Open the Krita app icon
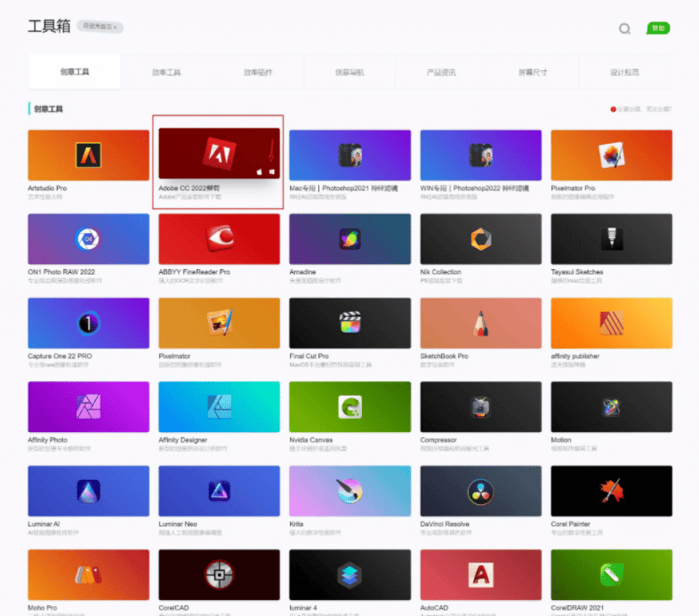The width and height of the screenshot is (699, 616). 349,491
